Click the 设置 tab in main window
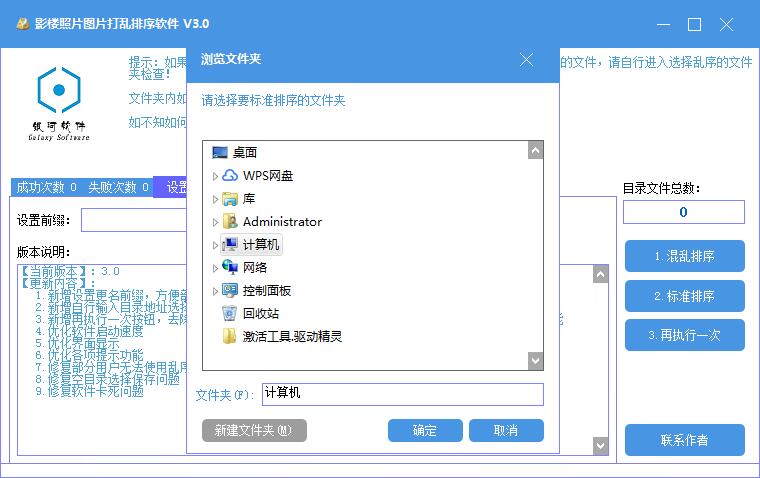 [171, 187]
